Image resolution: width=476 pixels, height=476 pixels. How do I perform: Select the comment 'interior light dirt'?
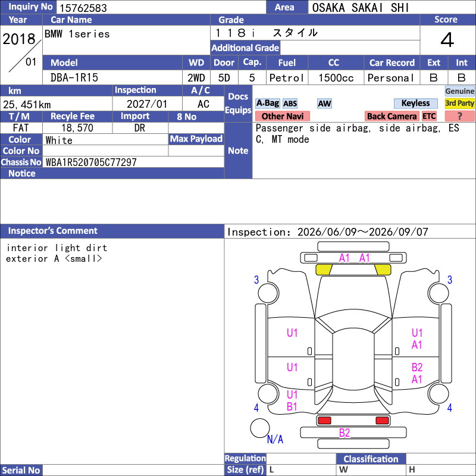coord(57,248)
